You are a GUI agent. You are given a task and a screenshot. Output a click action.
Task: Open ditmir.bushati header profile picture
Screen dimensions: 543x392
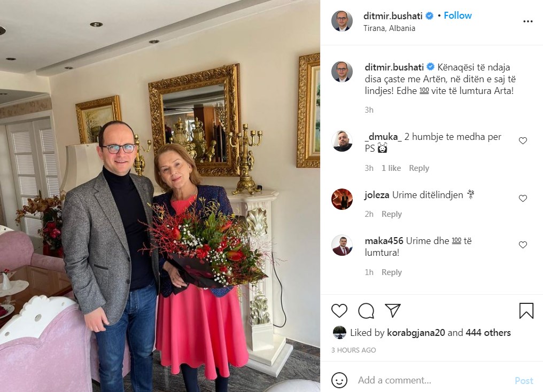(342, 21)
